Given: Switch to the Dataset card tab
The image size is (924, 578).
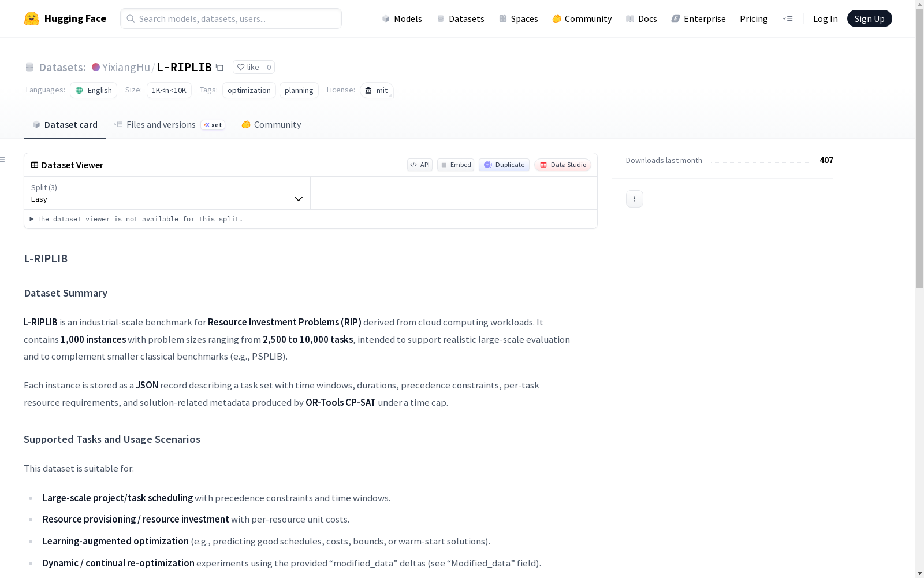Looking at the screenshot, I should [65, 125].
